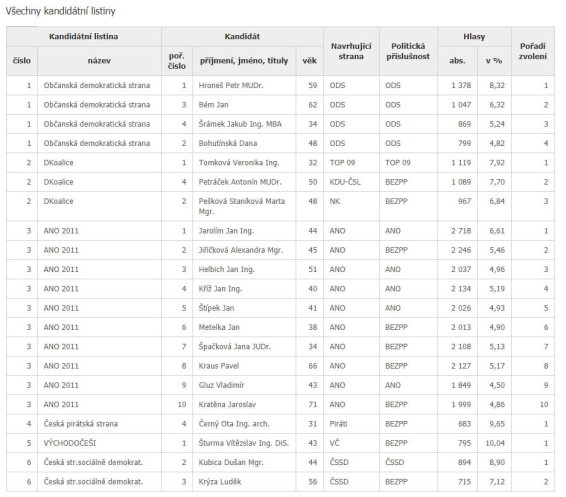The width and height of the screenshot is (566, 497).
Task: Click the 'příjmení, jméno, tituly' column header
Action: (x=244, y=61)
